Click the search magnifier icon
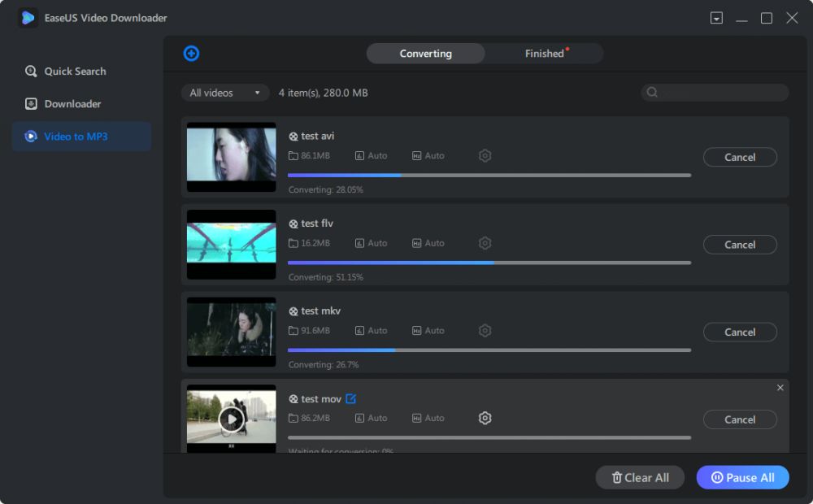The height and width of the screenshot is (504, 813). [652, 93]
